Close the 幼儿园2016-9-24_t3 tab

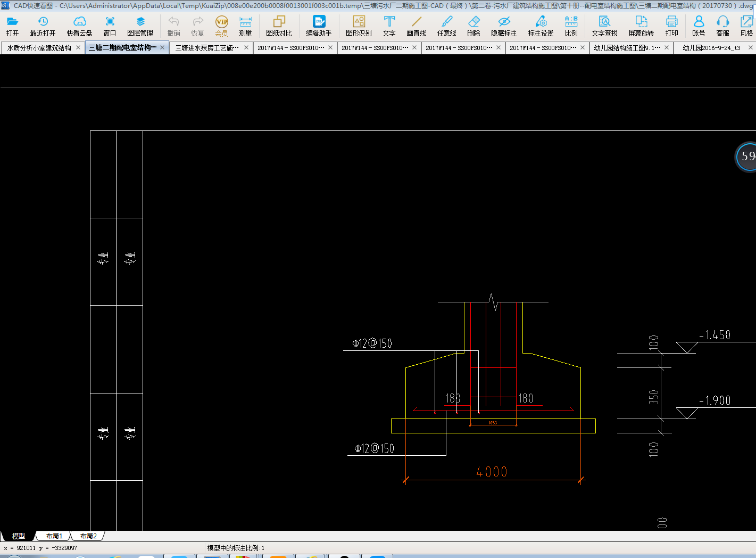coord(751,47)
